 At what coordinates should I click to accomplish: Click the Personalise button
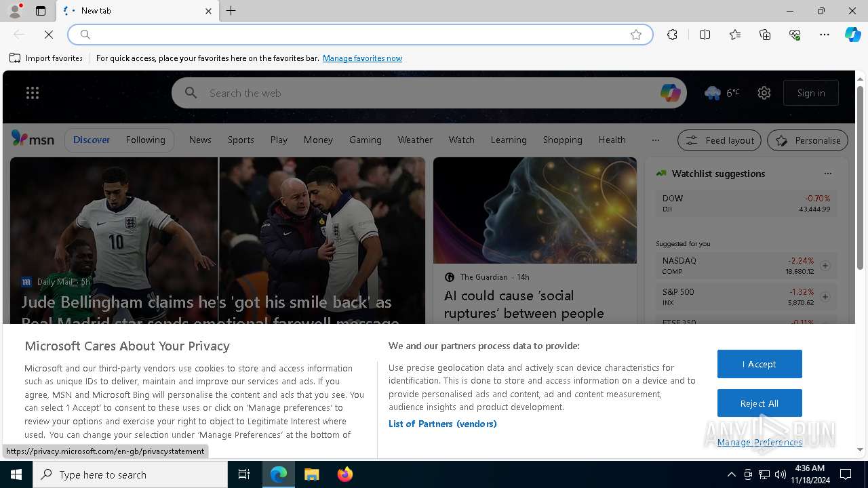(x=808, y=140)
